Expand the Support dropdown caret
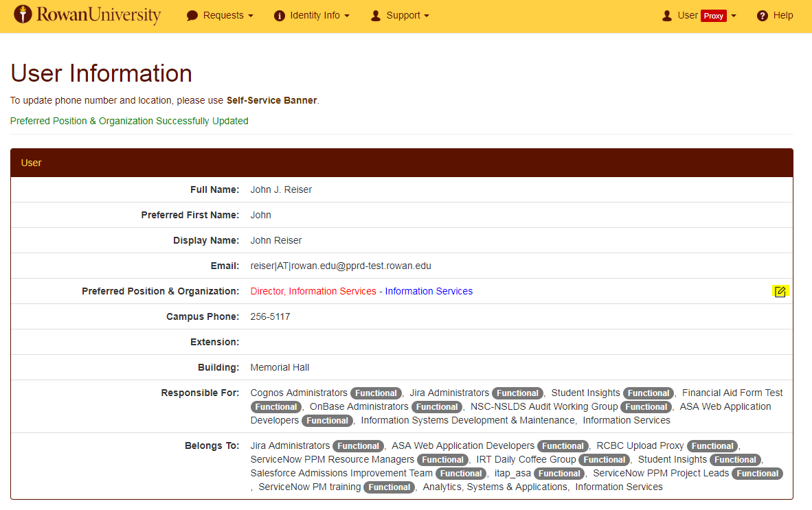 427,16
